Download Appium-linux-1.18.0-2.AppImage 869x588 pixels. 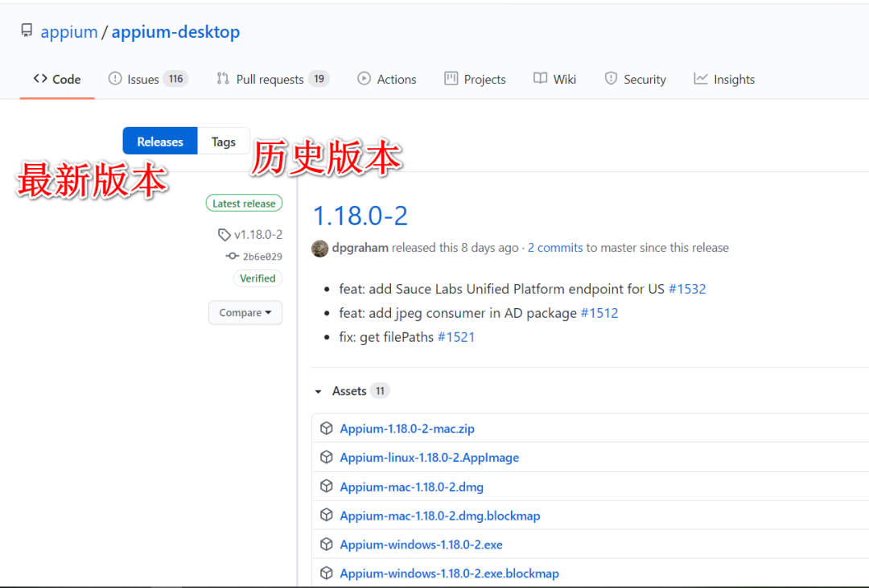[x=430, y=457]
